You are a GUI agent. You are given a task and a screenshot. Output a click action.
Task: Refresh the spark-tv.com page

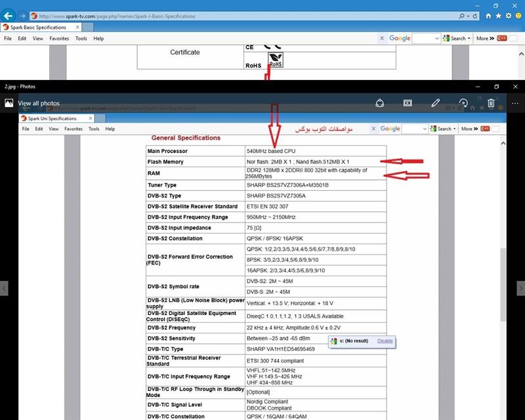tap(474, 16)
